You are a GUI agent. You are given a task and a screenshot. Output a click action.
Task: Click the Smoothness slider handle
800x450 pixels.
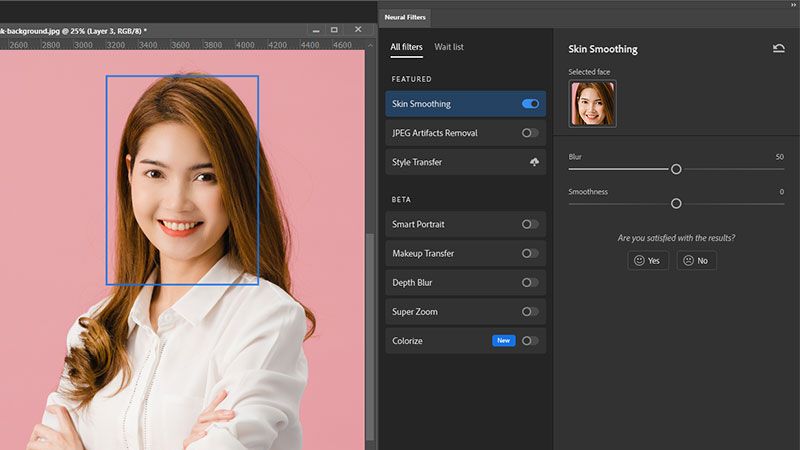coord(676,203)
